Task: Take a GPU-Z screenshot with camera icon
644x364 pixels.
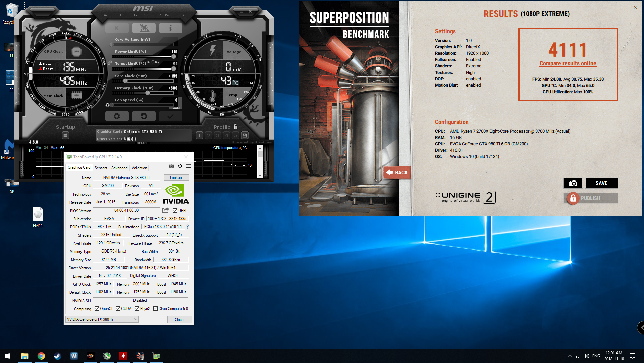Action: click(x=171, y=166)
